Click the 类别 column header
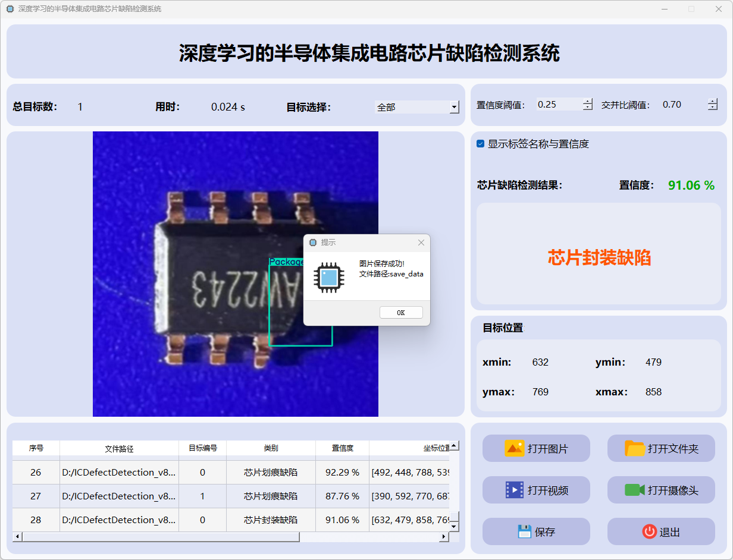This screenshot has height=560, width=733. click(271, 448)
